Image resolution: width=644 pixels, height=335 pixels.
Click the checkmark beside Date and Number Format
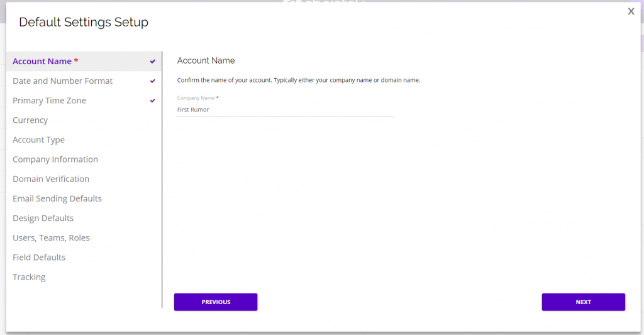point(153,81)
